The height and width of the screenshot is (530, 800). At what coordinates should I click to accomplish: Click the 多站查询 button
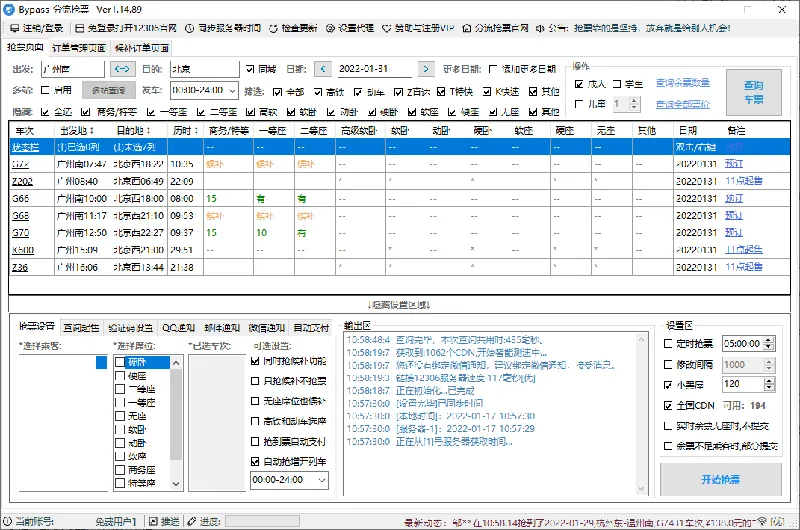[x=109, y=90]
